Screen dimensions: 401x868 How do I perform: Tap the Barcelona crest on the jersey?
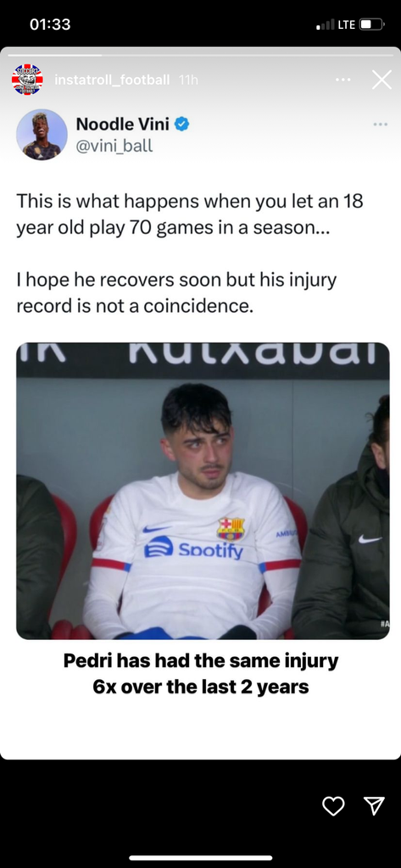(x=231, y=529)
